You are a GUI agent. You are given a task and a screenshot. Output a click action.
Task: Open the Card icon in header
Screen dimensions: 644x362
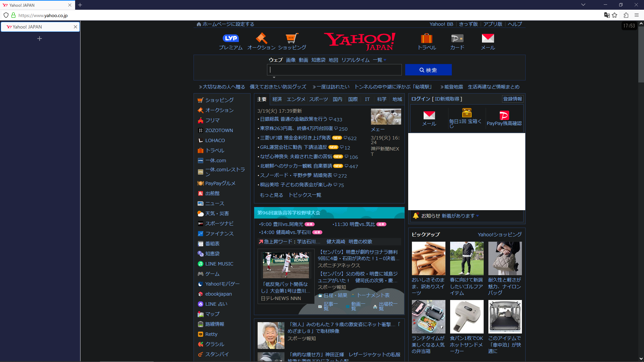(x=457, y=38)
